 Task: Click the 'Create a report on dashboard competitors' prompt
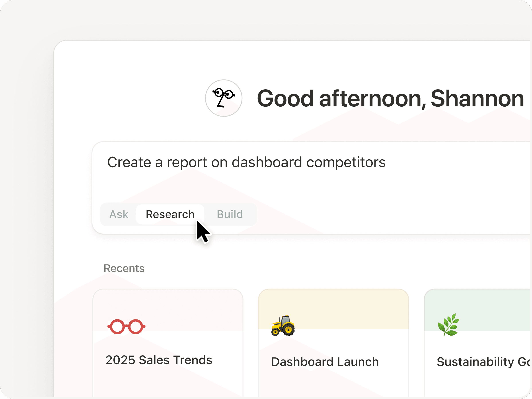coord(246,162)
